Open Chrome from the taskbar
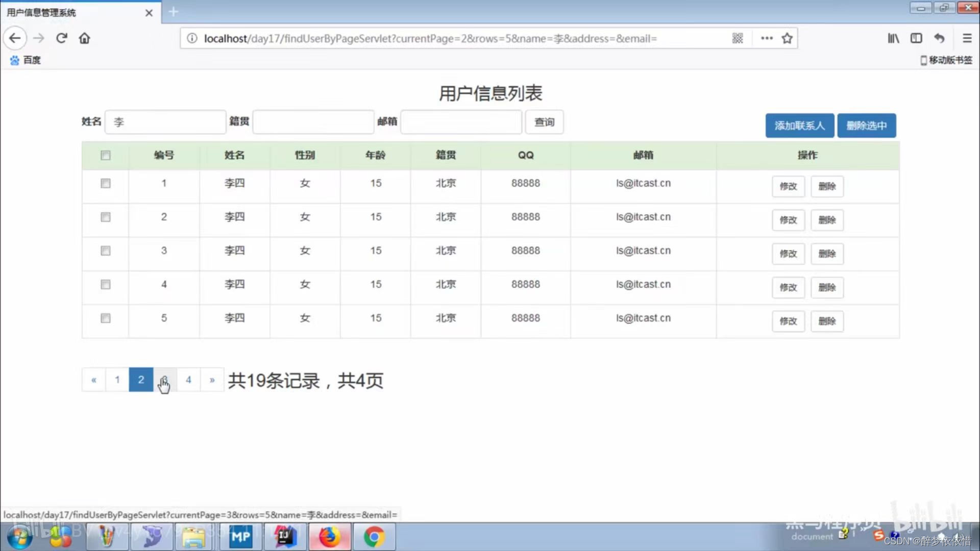 point(374,537)
